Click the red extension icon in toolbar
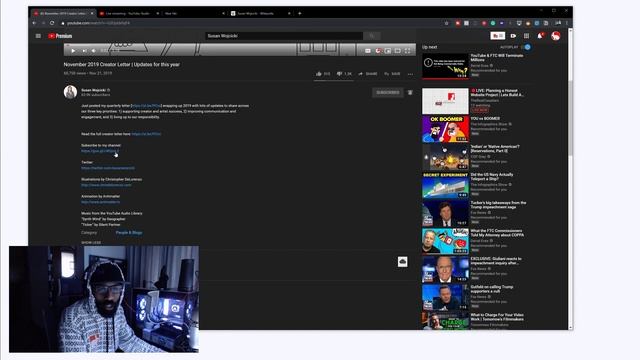Viewport: 640px width, 360px height. click(458, 23)
